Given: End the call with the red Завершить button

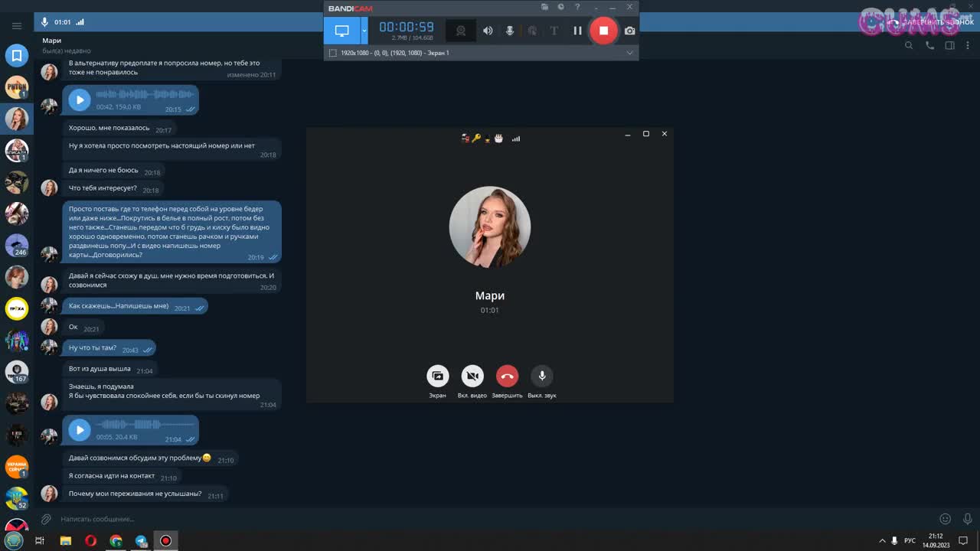Looking at the screenshot, I should click(x=507, y=376).
